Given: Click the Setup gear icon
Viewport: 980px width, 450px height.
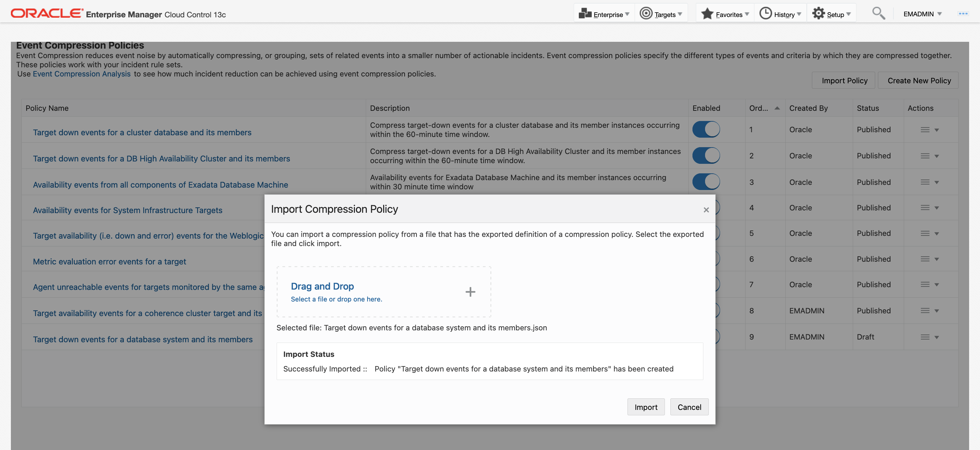Looking at the screenshot, I should pyautogui.click(x=818, y=14).
